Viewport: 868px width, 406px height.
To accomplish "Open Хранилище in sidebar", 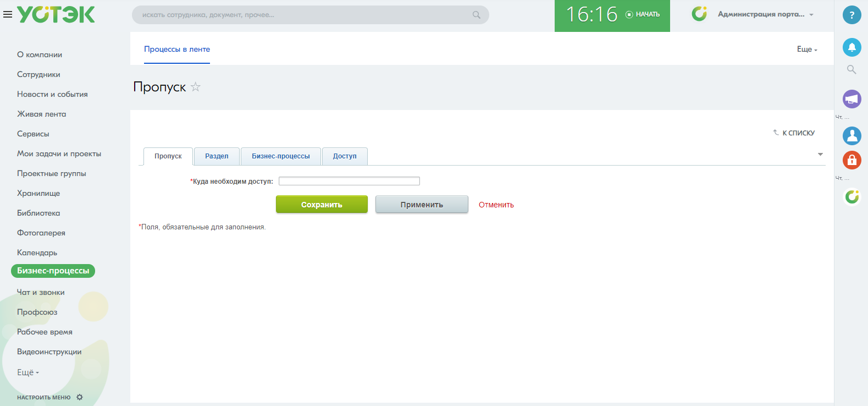I will click(x=38, y=193).
